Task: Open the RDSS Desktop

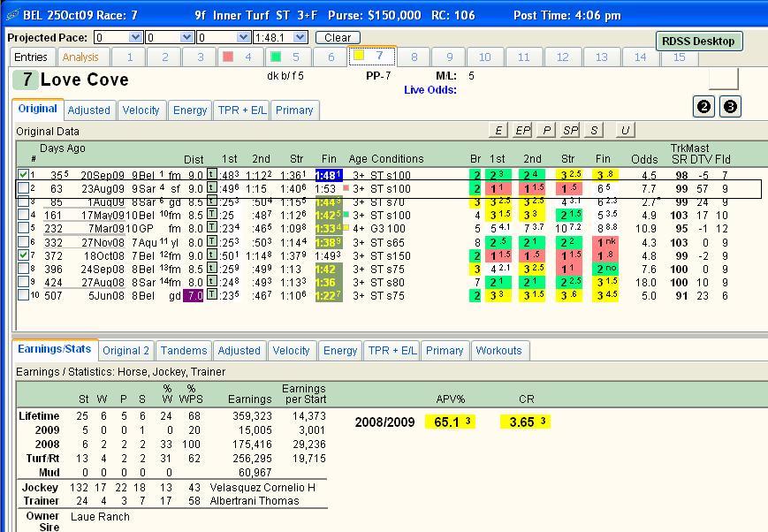Action: tap(699, 42)
